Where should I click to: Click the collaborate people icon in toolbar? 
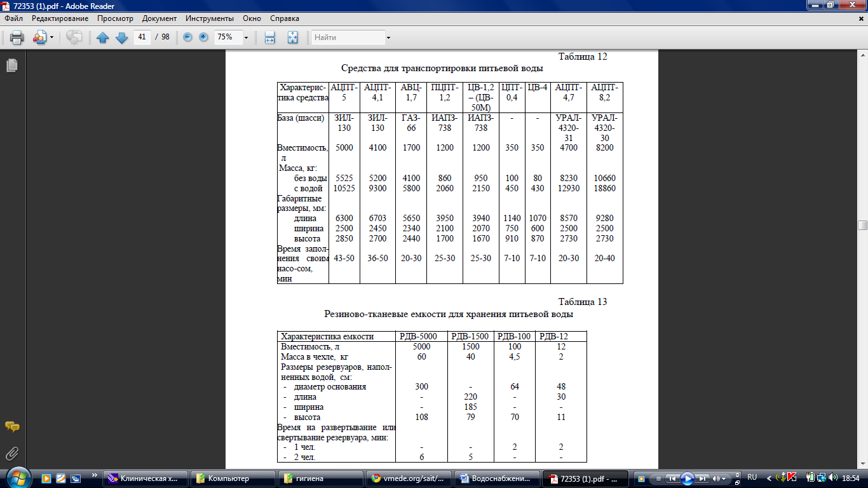point(39,37)
